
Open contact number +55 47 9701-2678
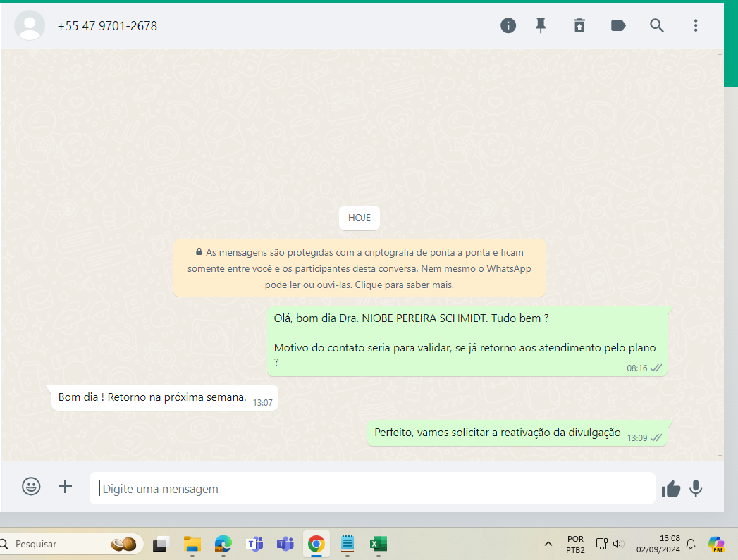click(107, 26)
